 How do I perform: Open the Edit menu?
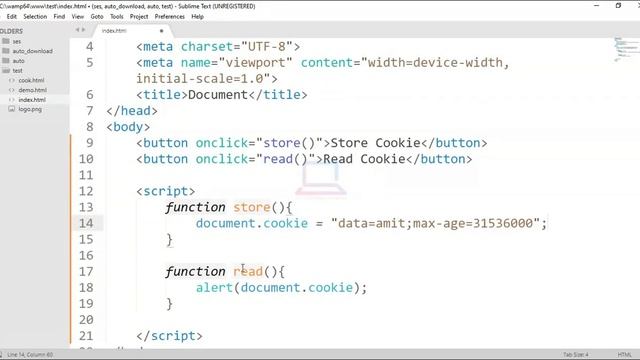11,17
